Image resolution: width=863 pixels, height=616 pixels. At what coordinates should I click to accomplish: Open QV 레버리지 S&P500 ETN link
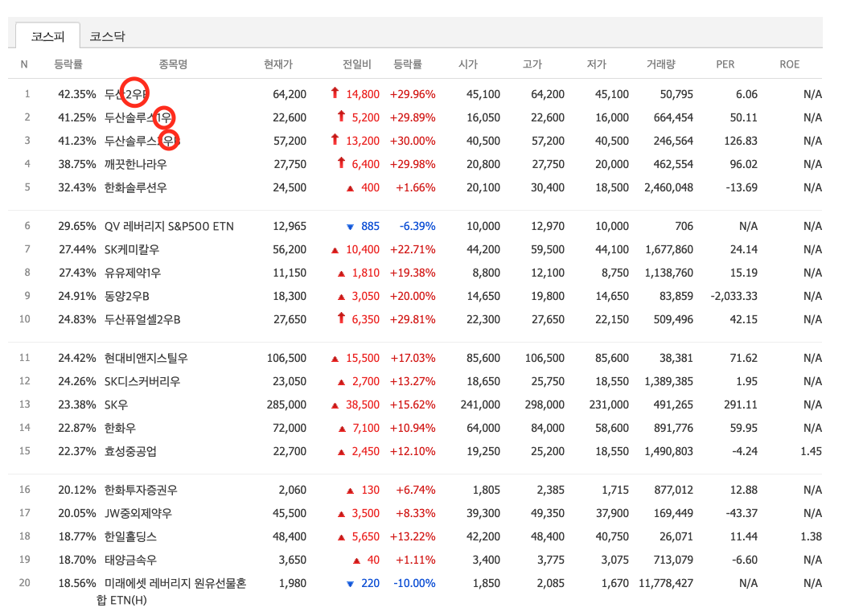169,226
